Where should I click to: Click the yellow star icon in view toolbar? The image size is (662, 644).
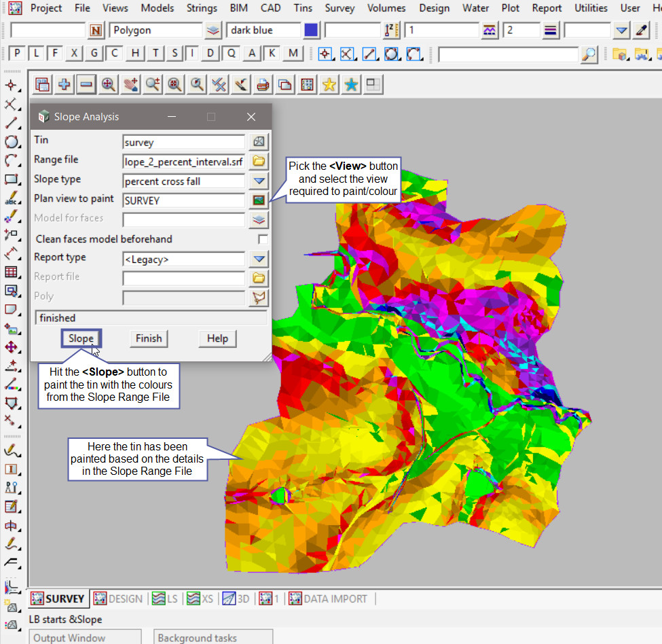point(329,84)
